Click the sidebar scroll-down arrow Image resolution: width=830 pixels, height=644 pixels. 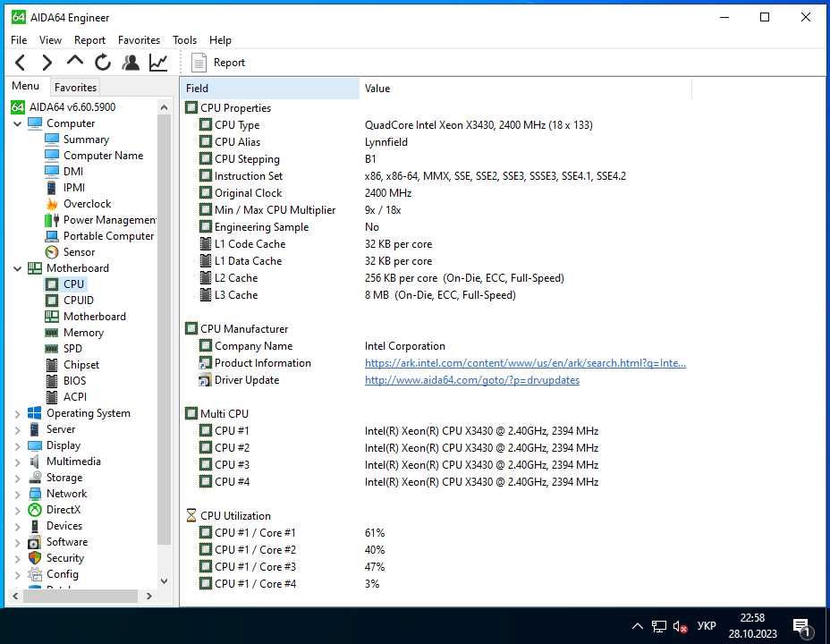164,581
